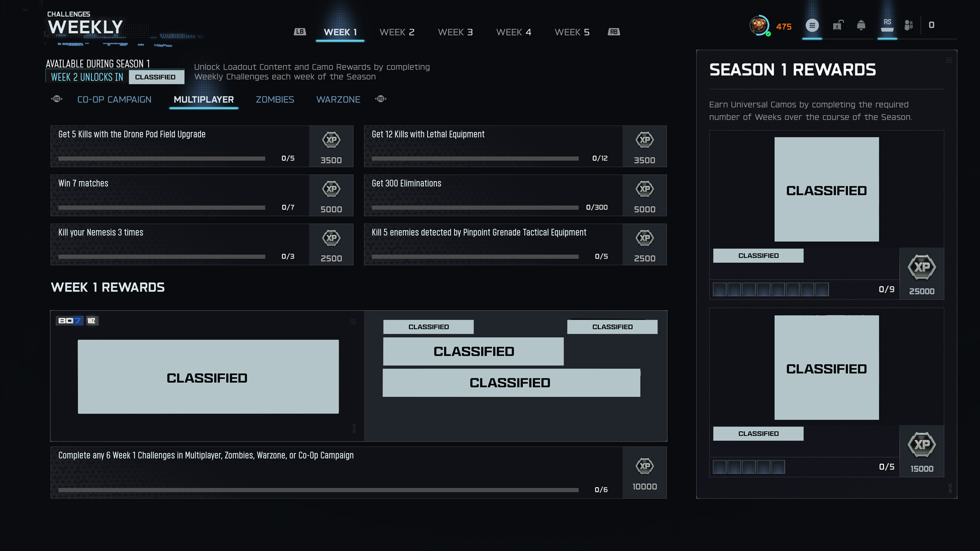980x551 pixels.
Task: Click the unlock padlock icon
Action: click(x=838, y=25)
